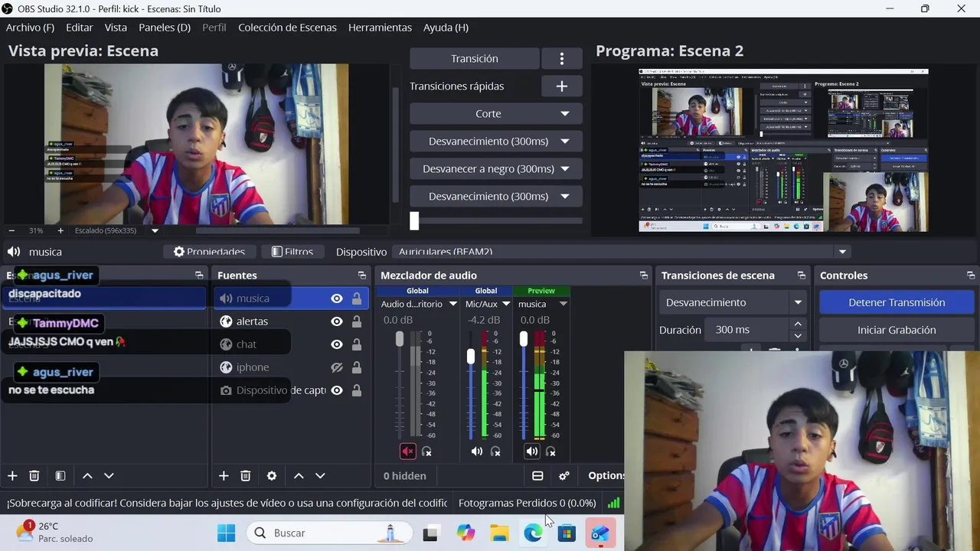Move selected source up in Fuentes
Image resolution: width=980 pixels, height=551 pixels.
(x=299, y=476)
